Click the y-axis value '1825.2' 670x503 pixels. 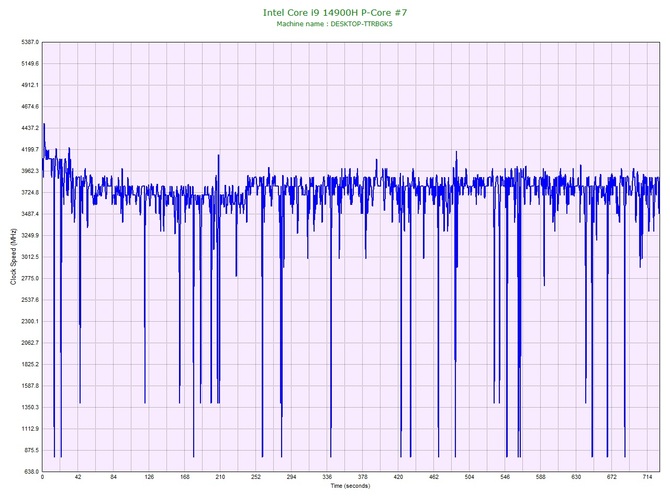[30, 365]
